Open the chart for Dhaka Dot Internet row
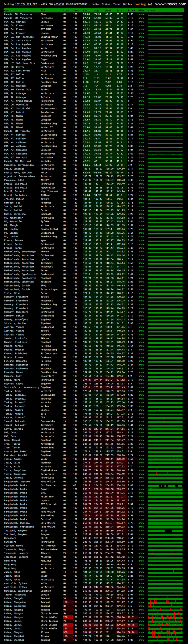Viewport: 188px width, 644px height. [165, 485]
